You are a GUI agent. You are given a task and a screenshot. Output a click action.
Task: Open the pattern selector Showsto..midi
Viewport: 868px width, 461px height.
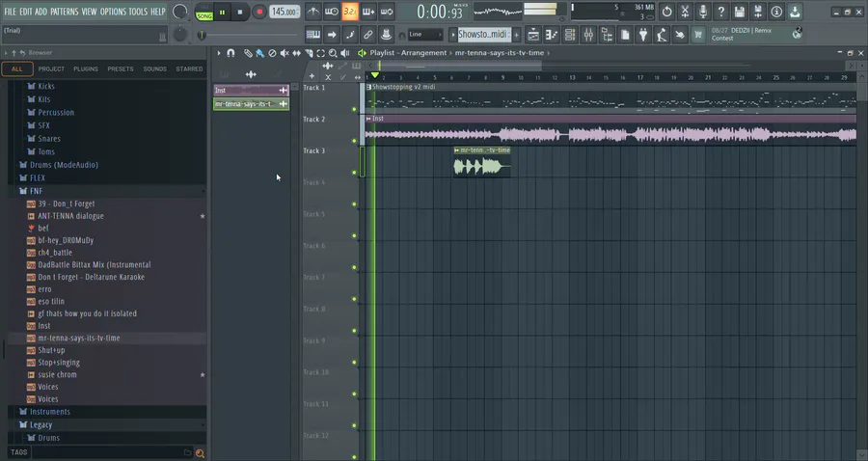click(483, 35)
